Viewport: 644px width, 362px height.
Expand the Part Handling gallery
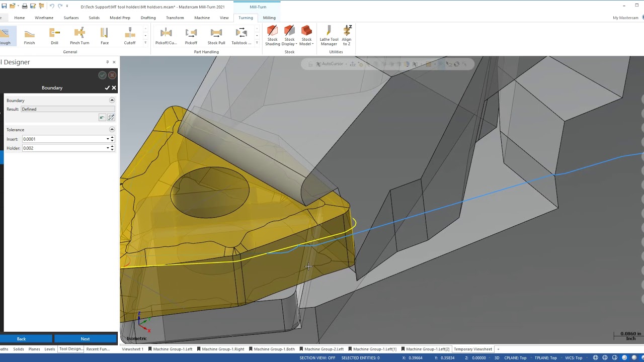pos(257,43)
